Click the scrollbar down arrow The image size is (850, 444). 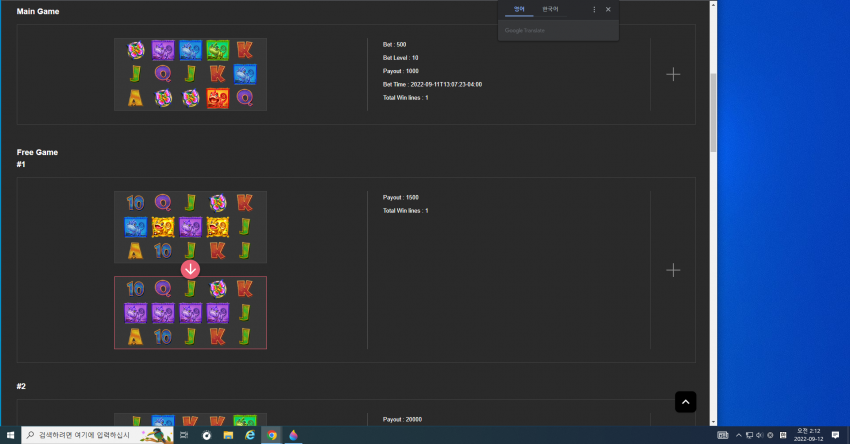point(713,422)
